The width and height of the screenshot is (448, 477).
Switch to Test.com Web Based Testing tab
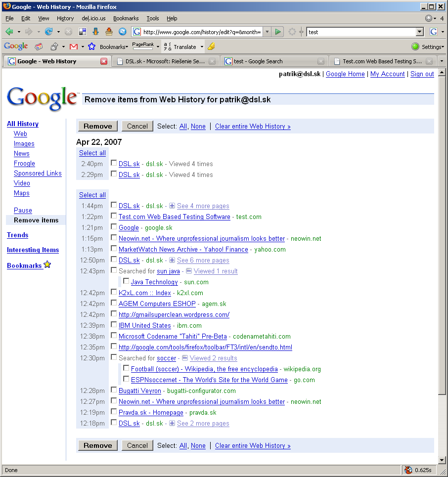tap(382, 61)
